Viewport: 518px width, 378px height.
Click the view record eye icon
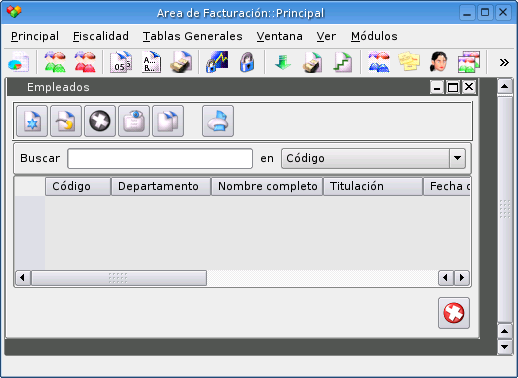coord(134,121)
